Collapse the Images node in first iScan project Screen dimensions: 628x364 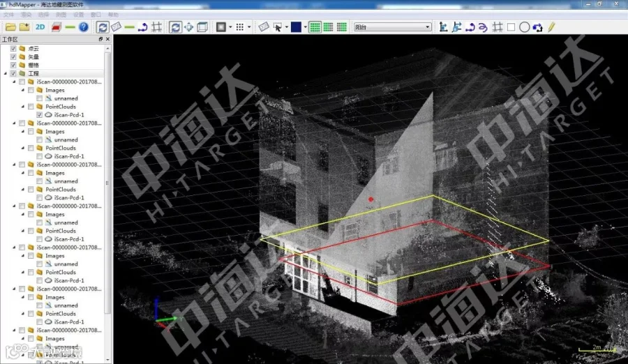(23, 90)
